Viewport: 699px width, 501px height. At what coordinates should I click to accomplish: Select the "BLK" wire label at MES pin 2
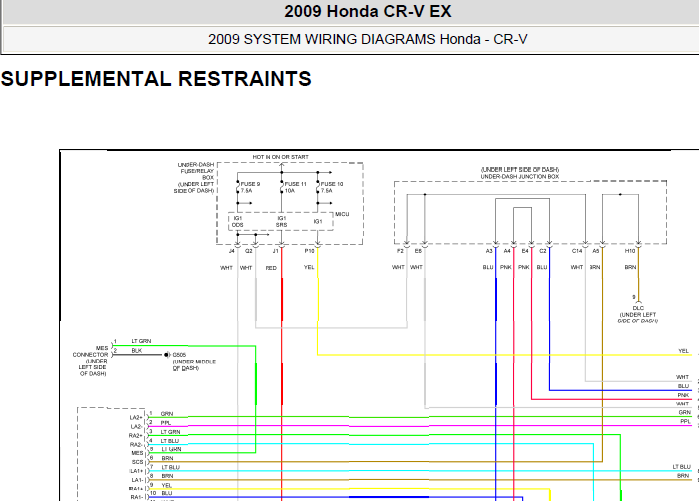[136, 351]
